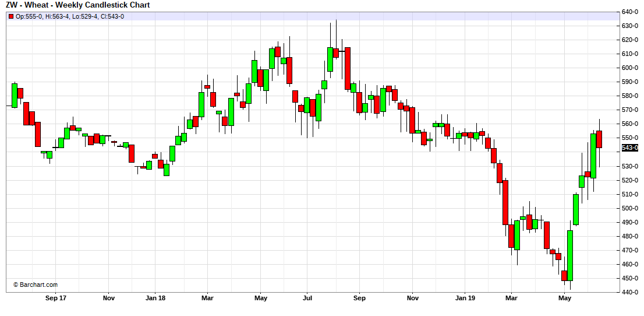Click the 'Jul' date axis label
The height and width of the screenshot is (316, 644).
(x=306, y=297)
